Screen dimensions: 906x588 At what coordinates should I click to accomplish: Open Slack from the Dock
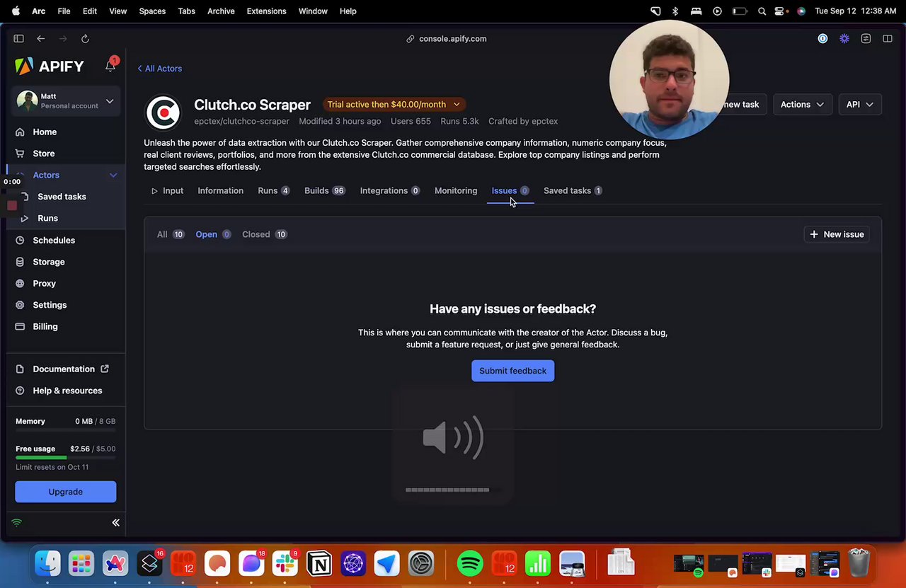point(285,564)
